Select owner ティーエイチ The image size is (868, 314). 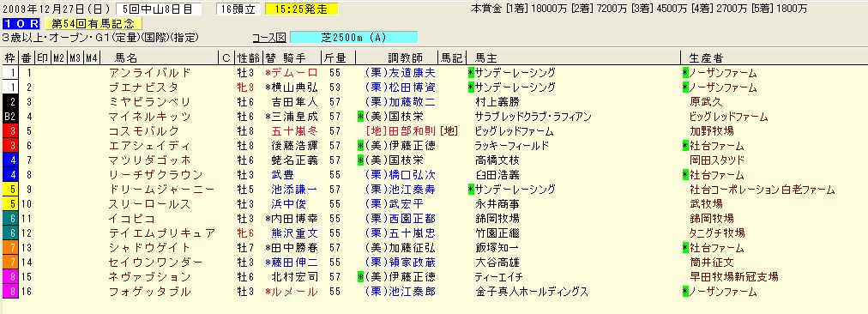pyautogui.click(x=499, y=277)
